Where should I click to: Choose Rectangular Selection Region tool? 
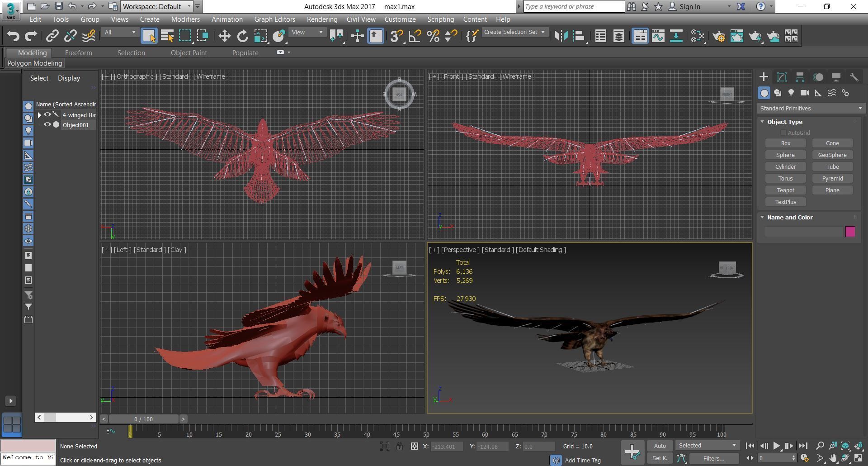point(185,36)
